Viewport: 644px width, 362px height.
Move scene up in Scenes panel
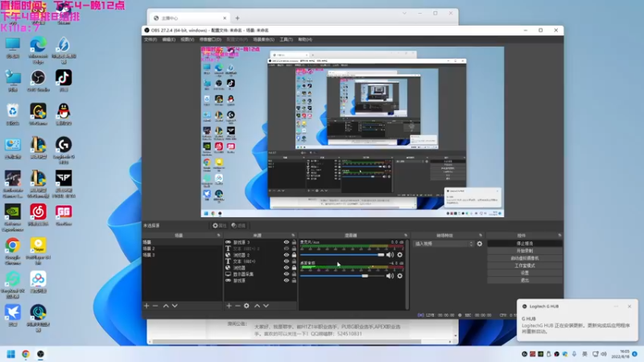(x=166, y=306)
